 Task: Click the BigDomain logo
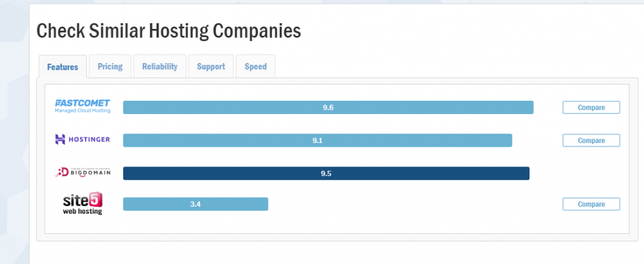pos(82,172)
